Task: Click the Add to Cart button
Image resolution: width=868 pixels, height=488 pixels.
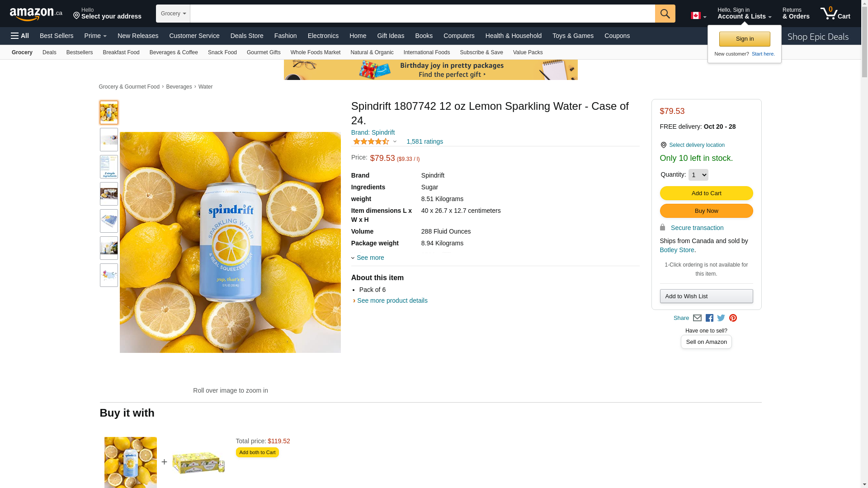Action: point(706,193)
